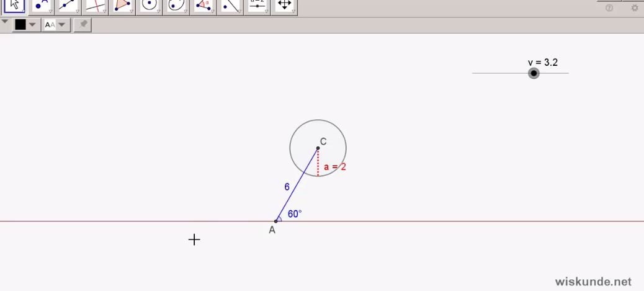This screenshot has width=644, height=291.
Task: Click the letter C label
Action: [323, 141]
